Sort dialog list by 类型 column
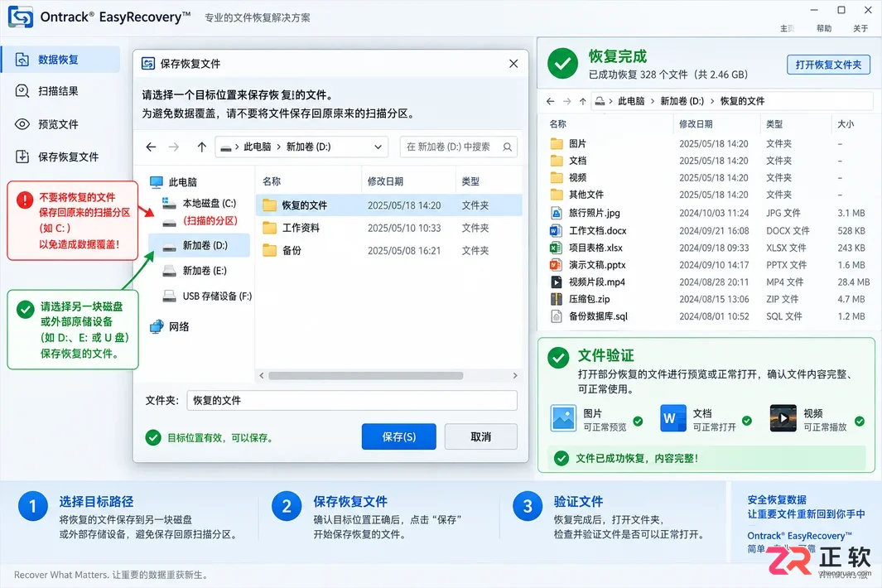Image resolution: width=882 pixels, height=588 pixels. pos(470,181)
